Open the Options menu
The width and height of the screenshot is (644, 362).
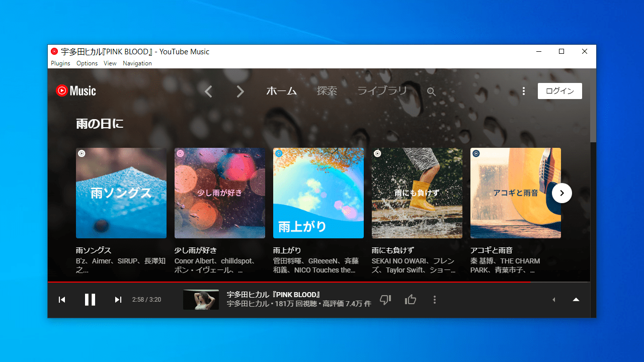[x=87, y=63]
